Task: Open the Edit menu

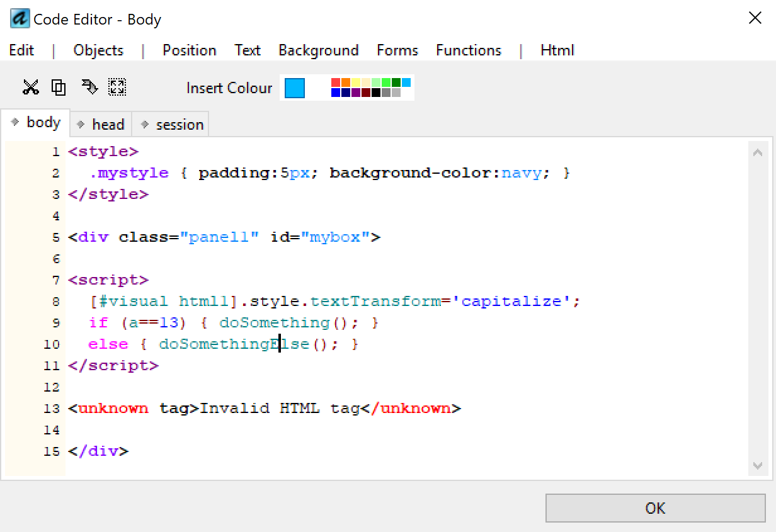Action: [x=21, y=50]
